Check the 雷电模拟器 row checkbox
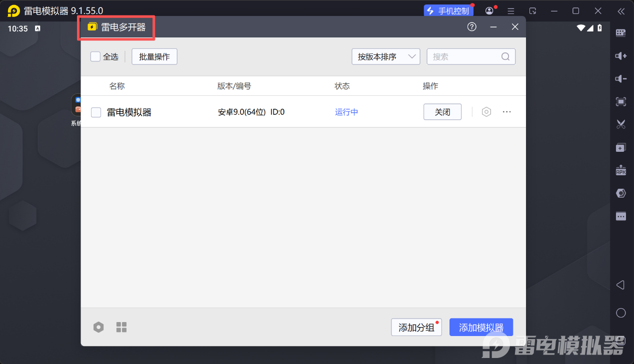This screenshot has height=364, width=634. (x=96, y=112)
